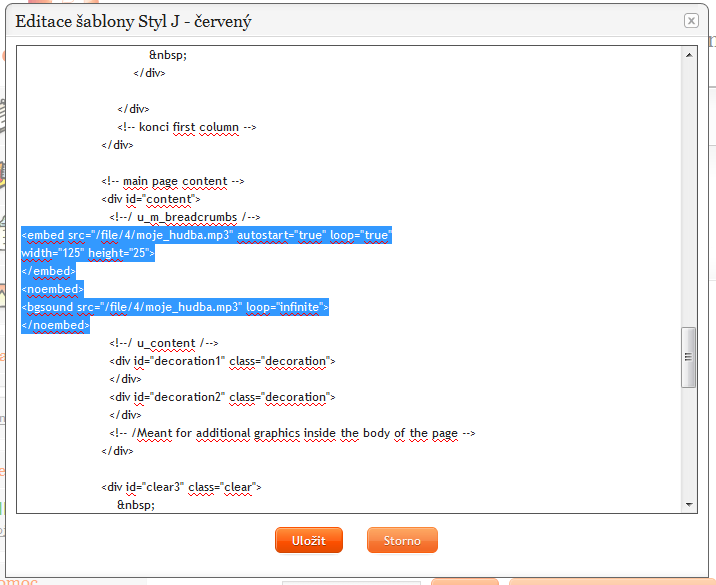Click the u_m_breadcrumbs comment line
Image resolution: width=716 pixels, height=585 pixels.
[x=185, y=217]
